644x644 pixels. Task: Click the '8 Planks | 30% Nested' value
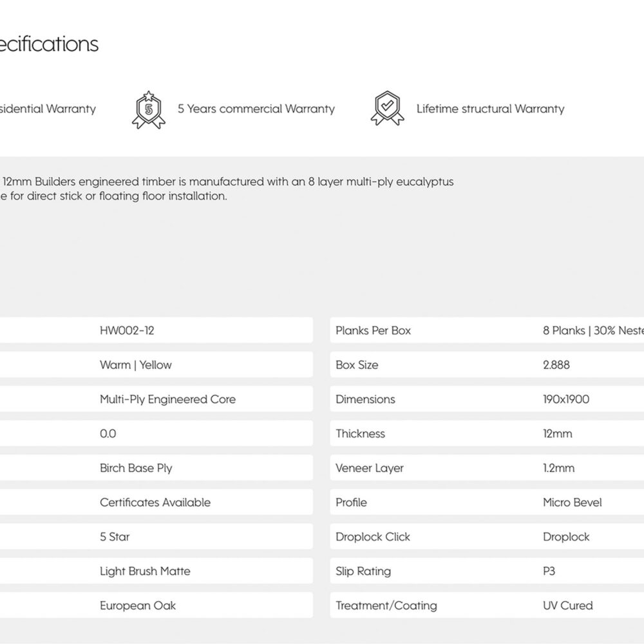(x=593, y=330)
